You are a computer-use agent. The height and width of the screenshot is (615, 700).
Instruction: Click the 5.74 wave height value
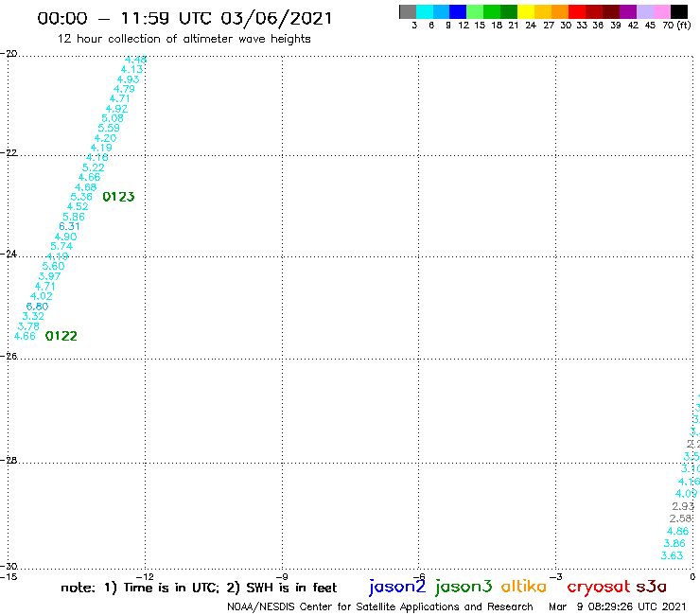tap(61, 247)
